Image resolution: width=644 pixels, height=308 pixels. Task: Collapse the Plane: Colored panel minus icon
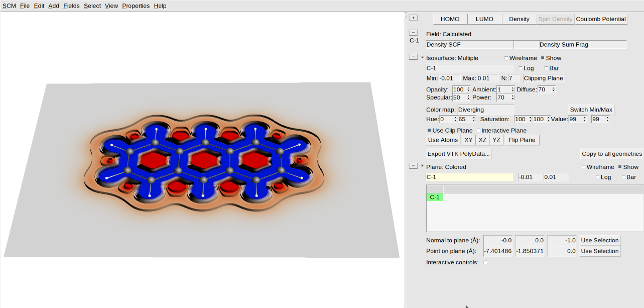pyautogui.click(x=414, y=165)
